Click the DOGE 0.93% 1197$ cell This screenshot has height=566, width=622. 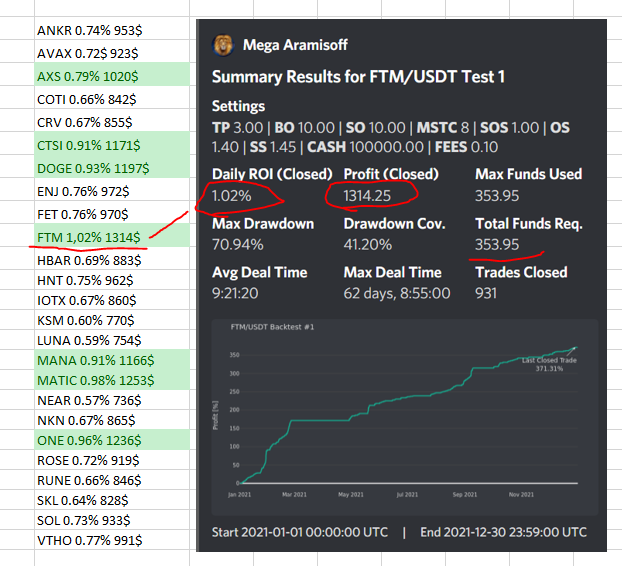[112, 168]
